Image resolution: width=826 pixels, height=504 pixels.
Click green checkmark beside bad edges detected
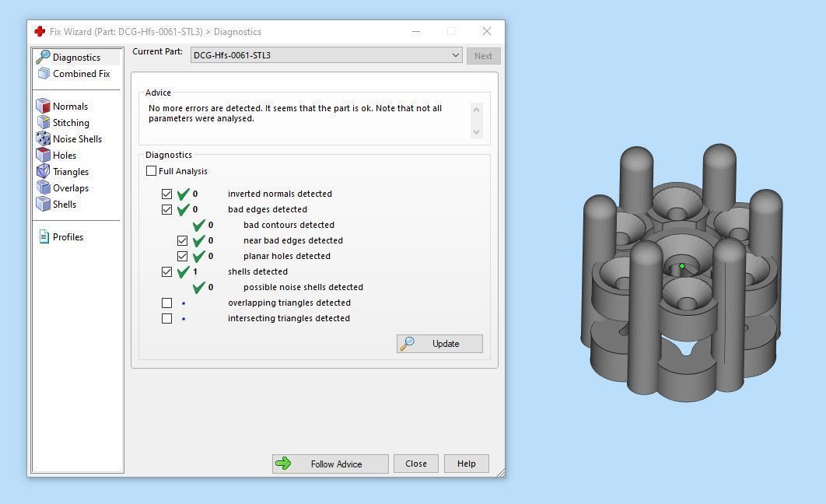[183, 209]
